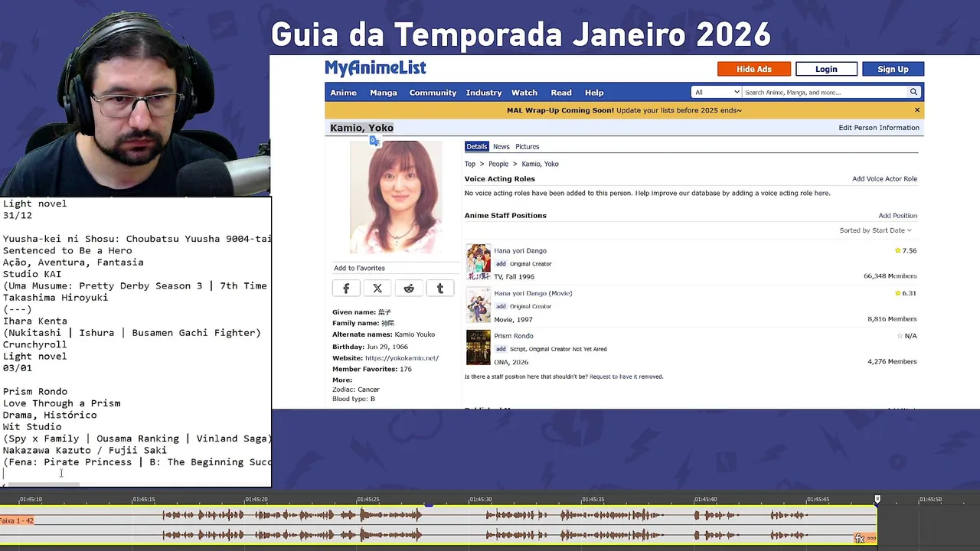Click Add Voice Actor Role link
This screenshot has height=551, width=980.
coord(884,178)
